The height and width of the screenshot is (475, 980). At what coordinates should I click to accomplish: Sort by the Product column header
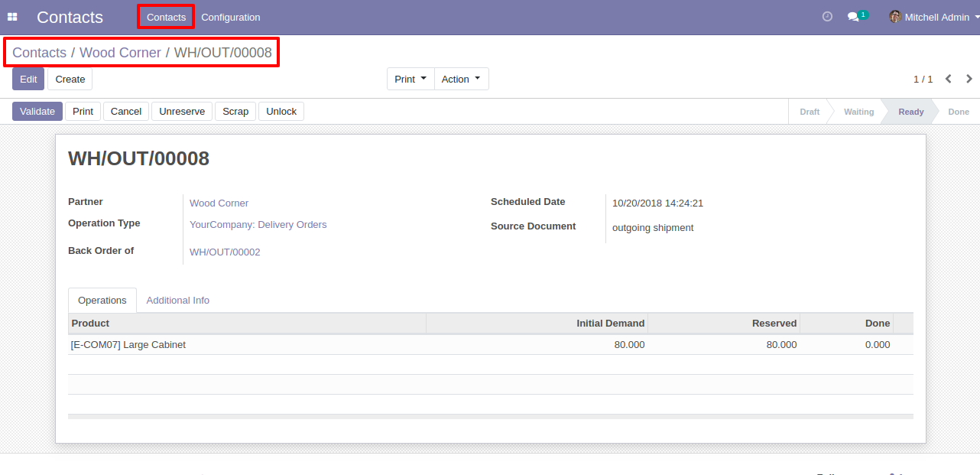tap(247, 324)
